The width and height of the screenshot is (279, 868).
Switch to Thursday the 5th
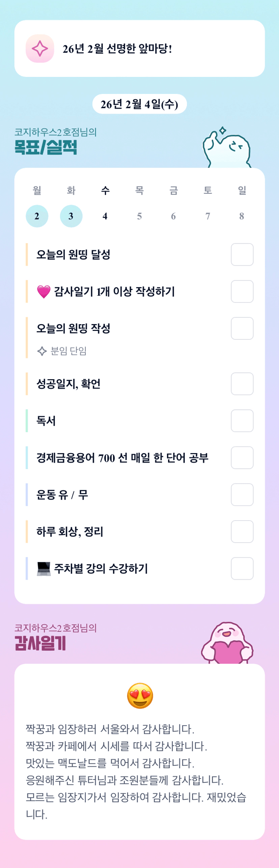pos(139,216)
